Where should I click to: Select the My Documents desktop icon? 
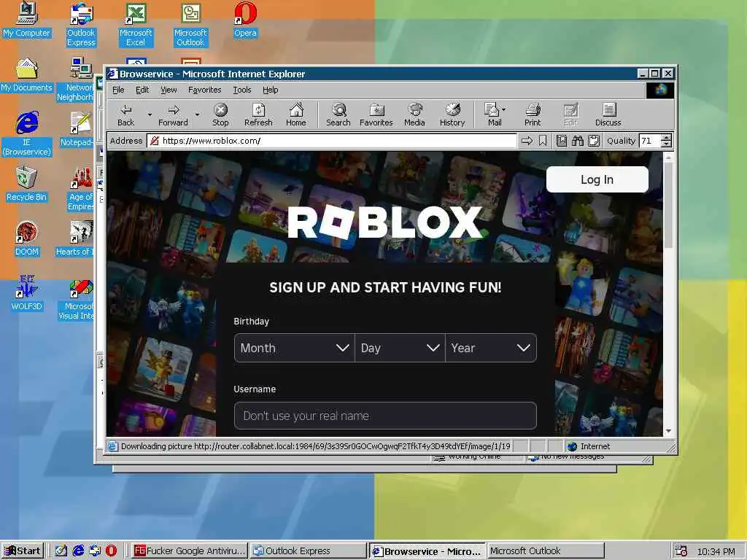point(26,75)
